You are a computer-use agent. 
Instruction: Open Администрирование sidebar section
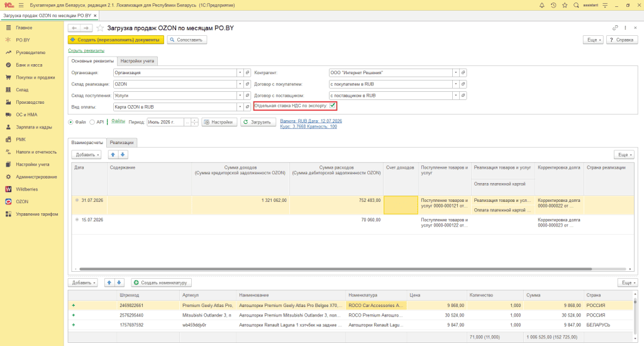coord(36,177)
